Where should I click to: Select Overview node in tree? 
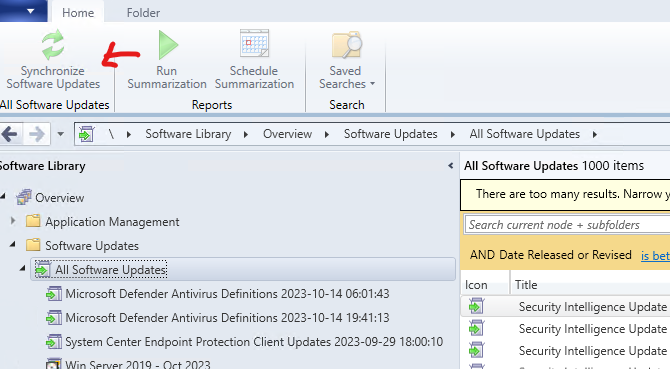[x=59, y=198]
